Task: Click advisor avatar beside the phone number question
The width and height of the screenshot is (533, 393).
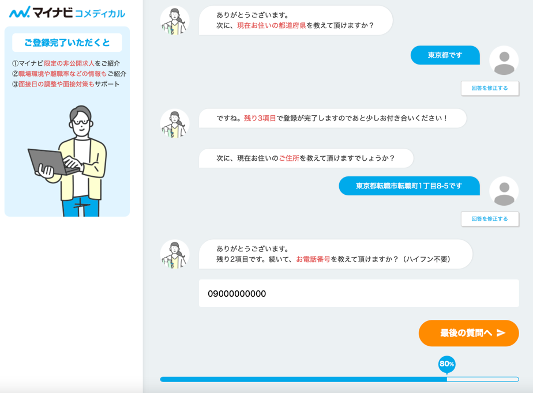Action: click(175, 254)
